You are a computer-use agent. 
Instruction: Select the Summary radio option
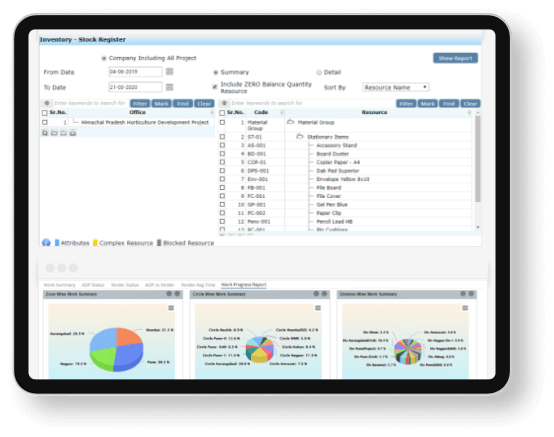tap(216, 72)
